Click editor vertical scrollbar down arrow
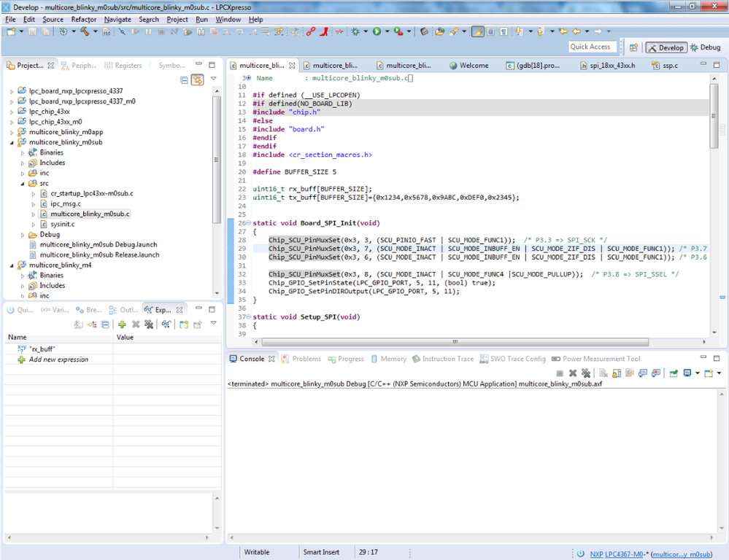The height and width of the screenshot is (560, 729). [714, 332]
